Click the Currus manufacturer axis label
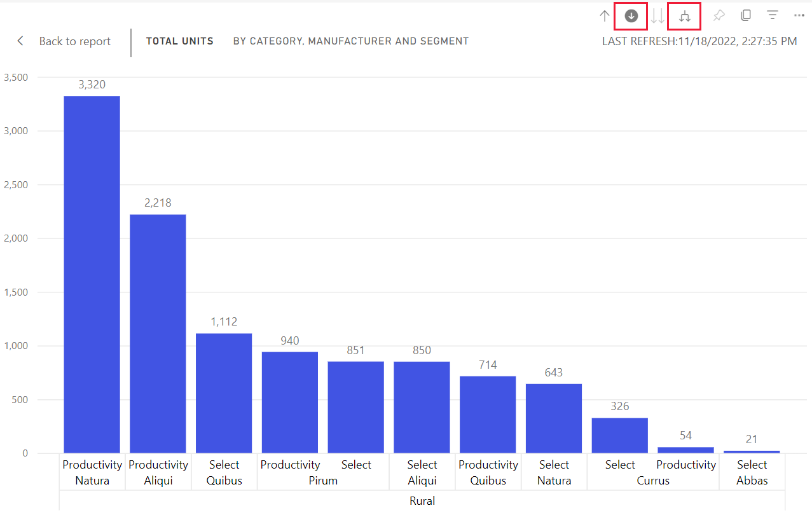 pyautogui.click(x=653, y=481)
